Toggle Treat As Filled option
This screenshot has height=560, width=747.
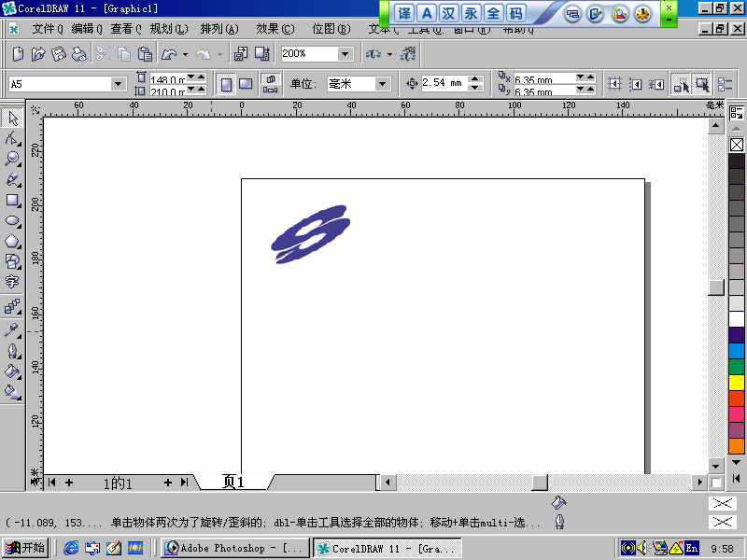tap(703, 84)
